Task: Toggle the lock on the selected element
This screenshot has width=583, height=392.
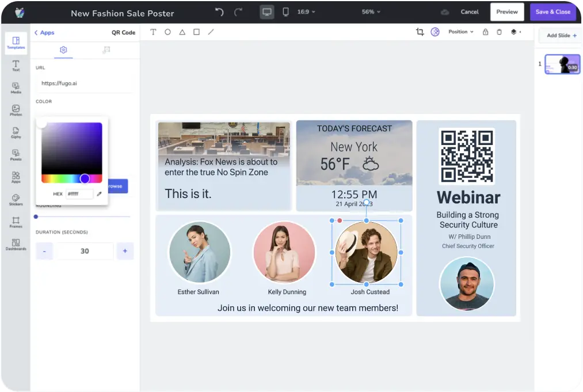Action: tap(485, 32)
